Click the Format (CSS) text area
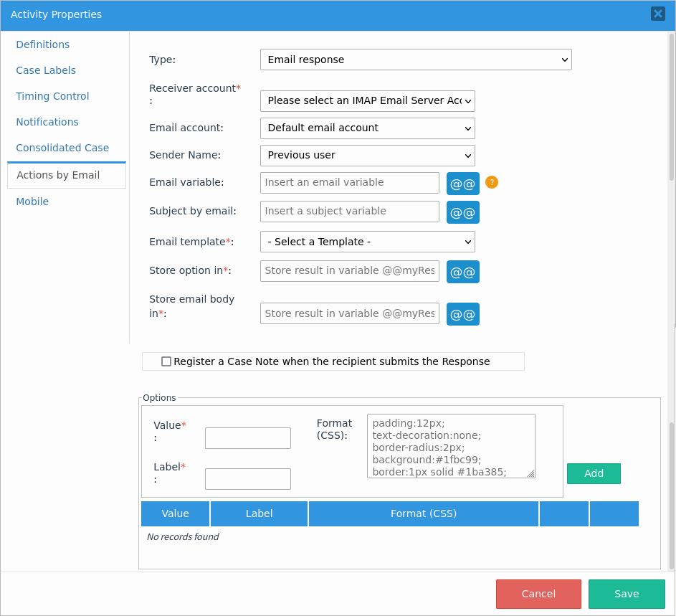 tap(451, 446)
